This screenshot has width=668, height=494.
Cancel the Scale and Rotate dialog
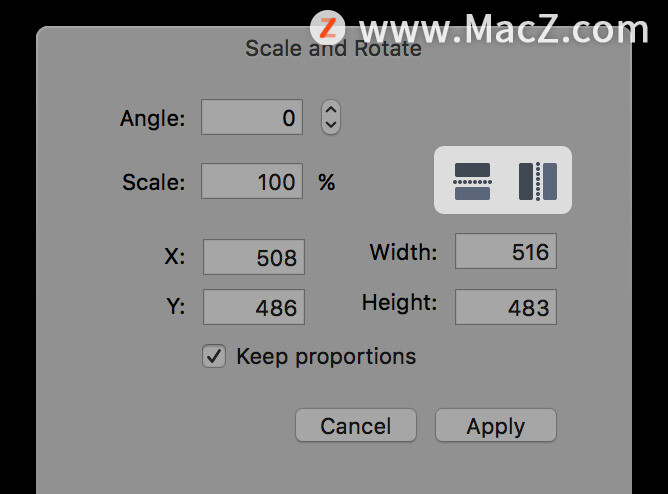[356, 425]
